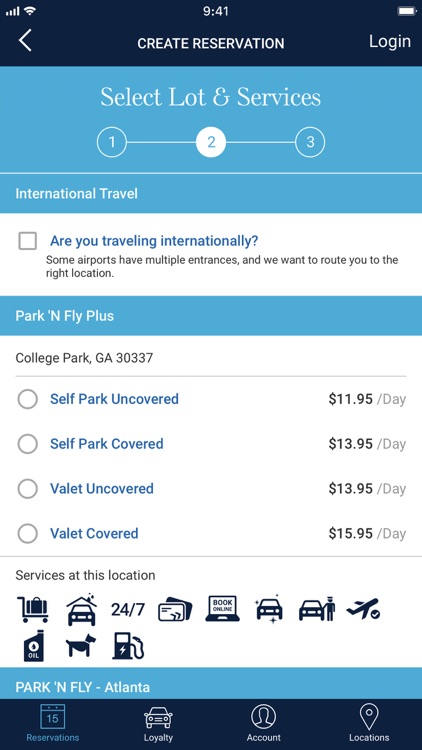Open the Loyalty tab
Viewport: 422px width, 750px height.
pyautogui.click(x=158, y=724)
